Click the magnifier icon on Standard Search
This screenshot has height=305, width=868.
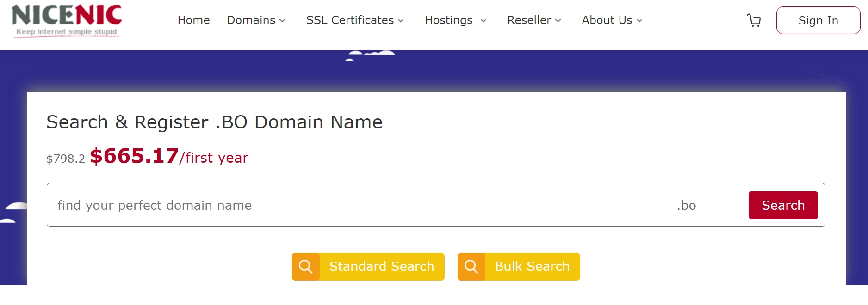tap(305, 267)
